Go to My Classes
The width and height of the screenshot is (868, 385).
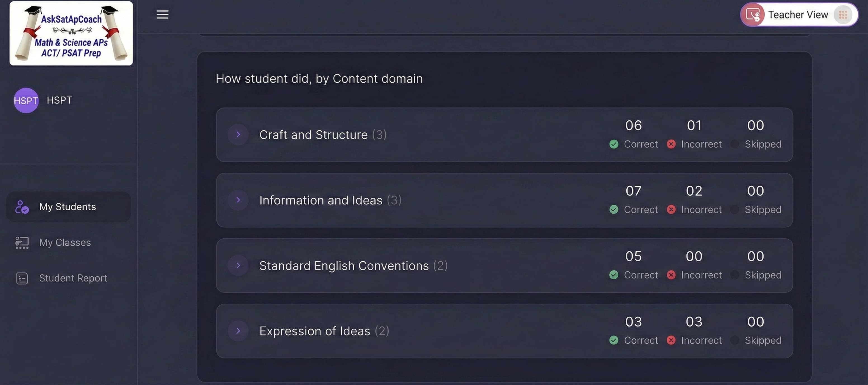coord(65,242)
